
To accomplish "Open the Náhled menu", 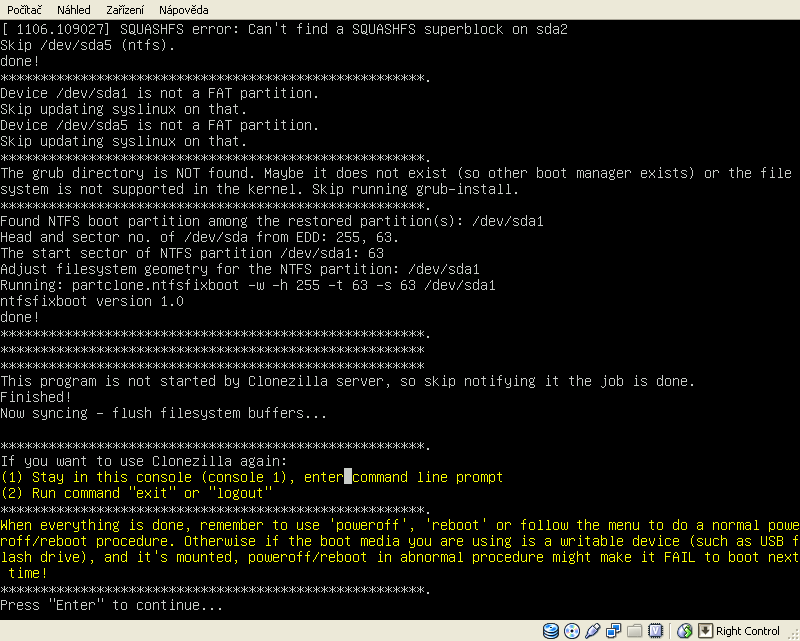I will point(74,9).
